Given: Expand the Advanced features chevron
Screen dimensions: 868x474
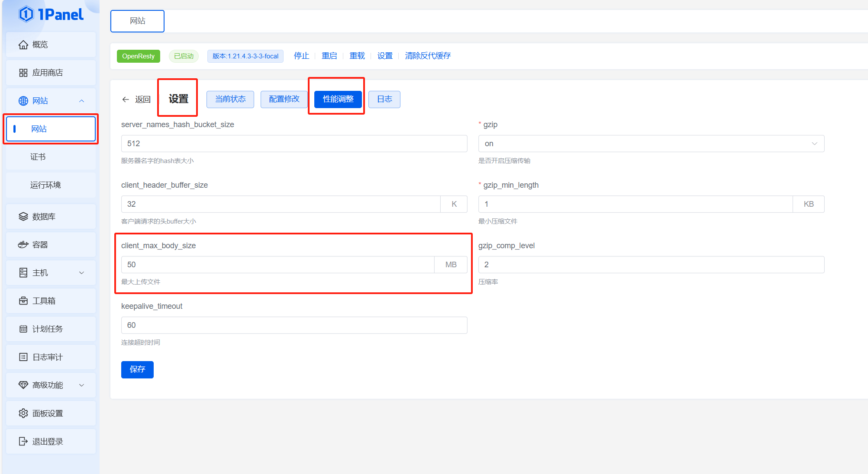Looking at the screenshot, I should pyautogui.click(x=81, y=385).
